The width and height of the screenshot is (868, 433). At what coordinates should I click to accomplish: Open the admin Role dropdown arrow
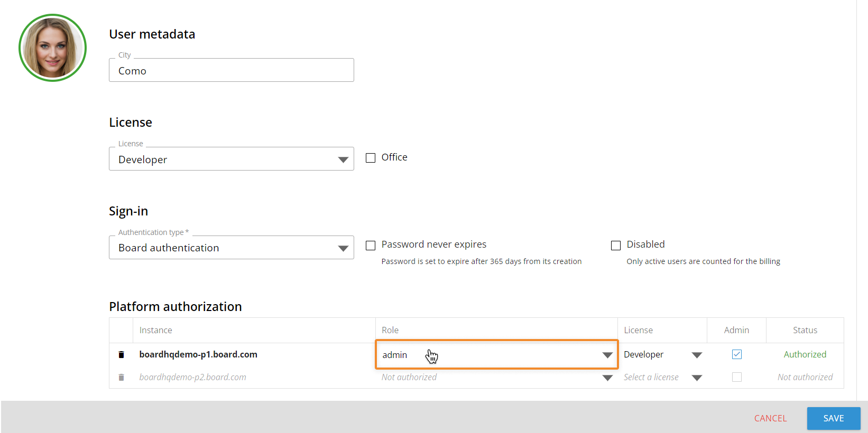607,355
